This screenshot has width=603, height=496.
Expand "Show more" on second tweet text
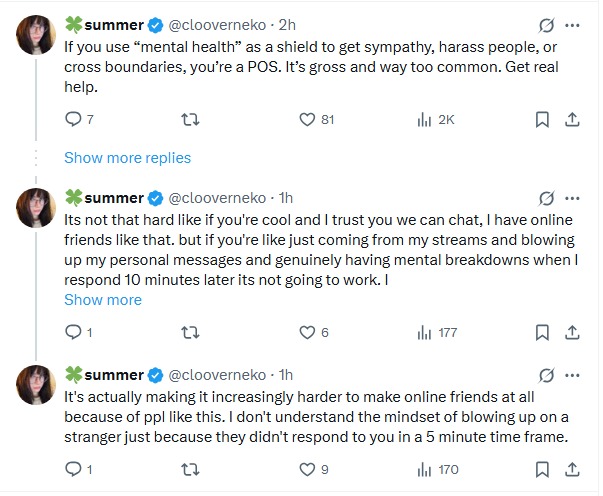(103, 300)
